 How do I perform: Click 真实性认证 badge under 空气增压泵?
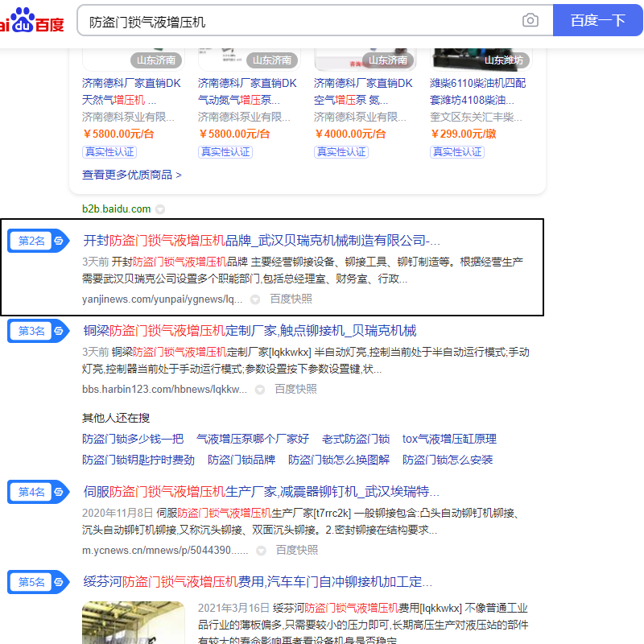[341, 152]
